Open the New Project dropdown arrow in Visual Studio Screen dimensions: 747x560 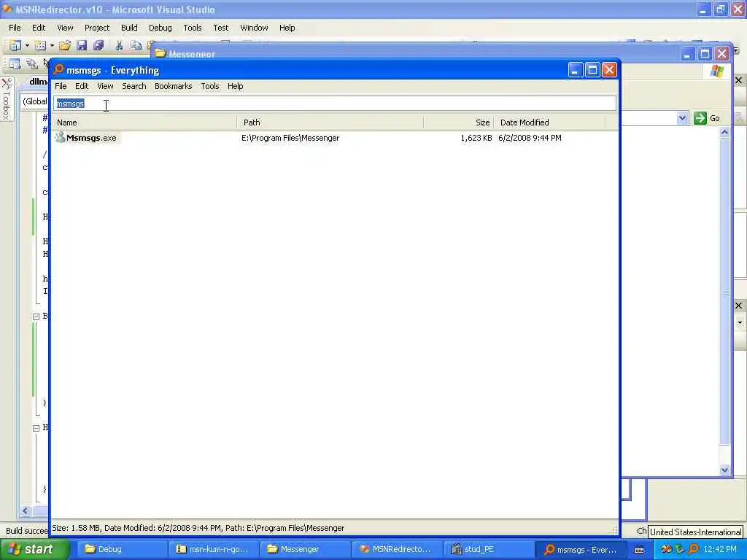[x=27, y=46]
